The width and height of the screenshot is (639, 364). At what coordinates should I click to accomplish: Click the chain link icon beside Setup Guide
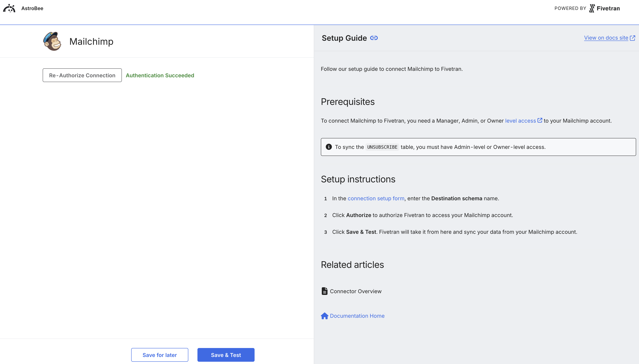374,38
